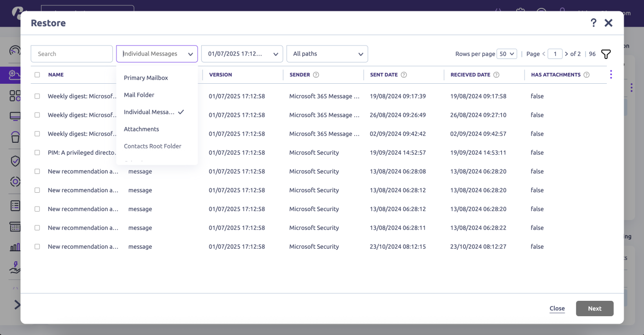
Task: Check the select-all checkbox in the table header
Action: point(37,74)
